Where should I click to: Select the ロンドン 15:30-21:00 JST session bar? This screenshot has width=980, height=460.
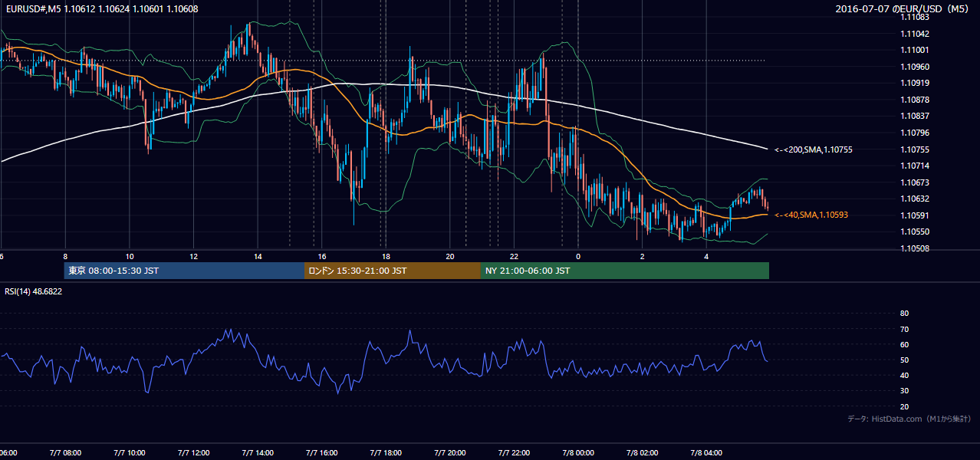[x=393, y=271]
